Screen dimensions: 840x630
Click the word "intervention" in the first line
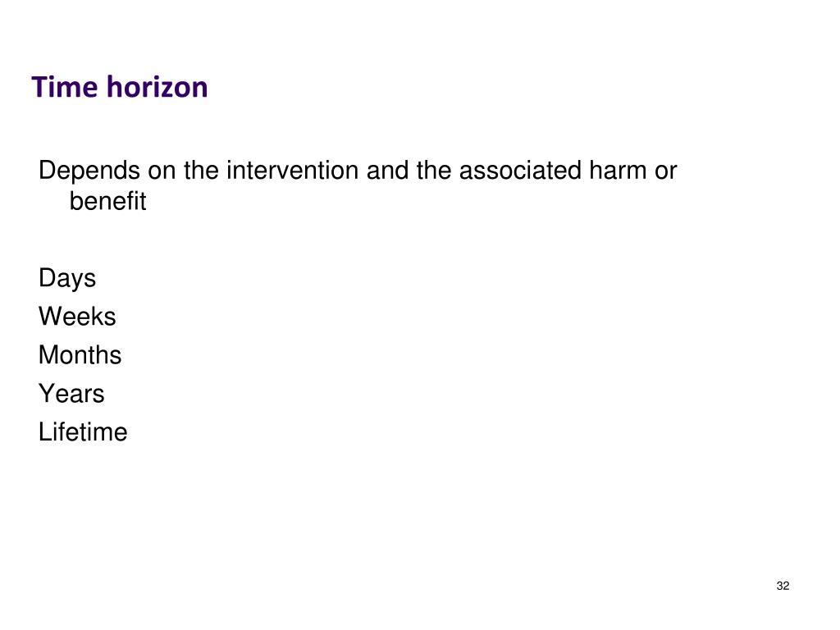(293, 171)
